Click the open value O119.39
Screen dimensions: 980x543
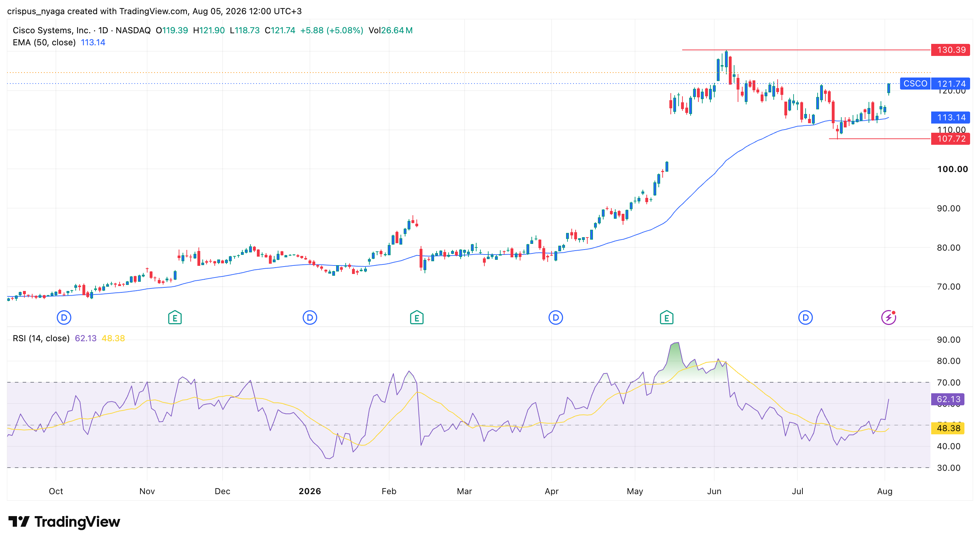[x=172, y=30]
